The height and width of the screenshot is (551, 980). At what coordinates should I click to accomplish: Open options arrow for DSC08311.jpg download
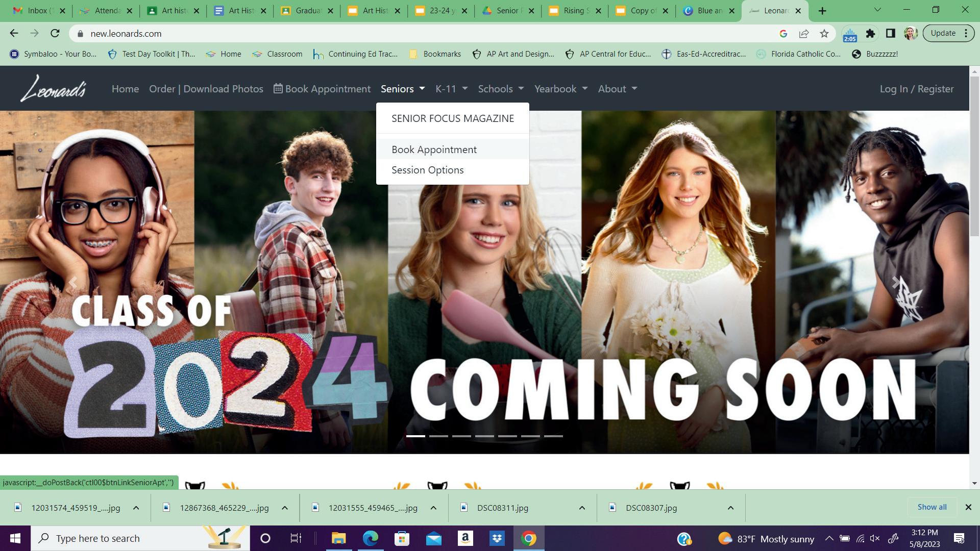pyautogui.click(x=582, y=508)
